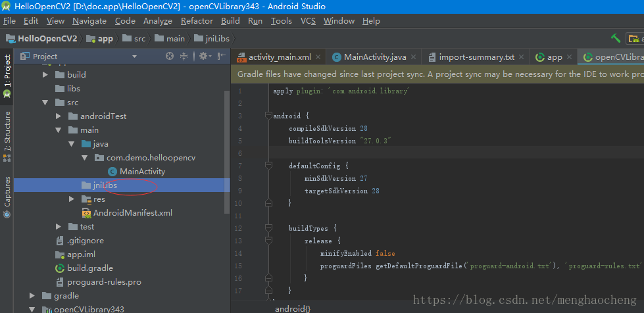Expand the androidTest folder

(59, 116)
